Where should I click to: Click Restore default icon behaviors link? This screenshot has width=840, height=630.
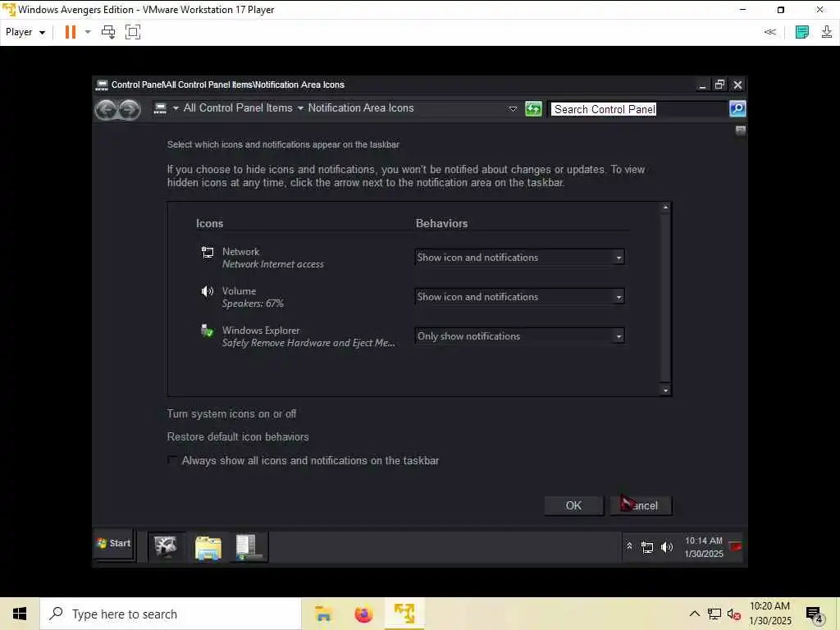click(238, 437)
